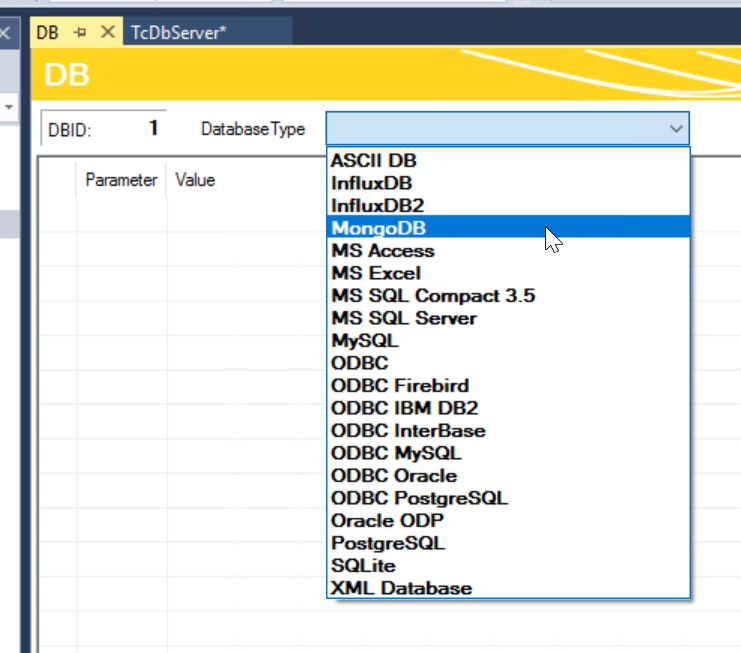Screen dimensions: 741x653
Task: Pin the DB tab
Action: (x=80, y=33)
